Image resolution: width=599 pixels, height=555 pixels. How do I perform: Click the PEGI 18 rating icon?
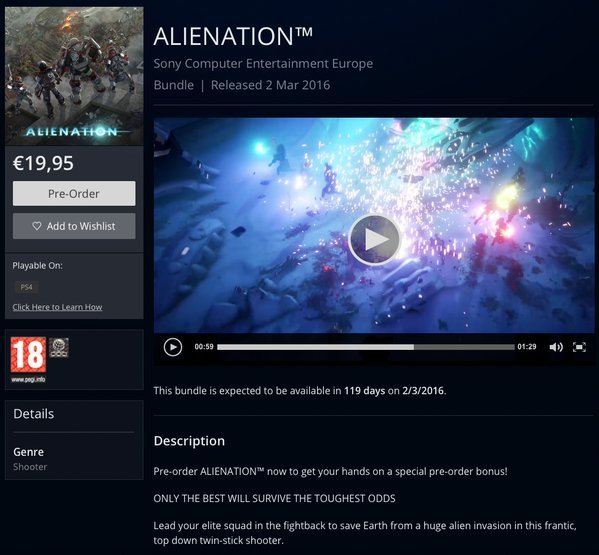point(28,354)
